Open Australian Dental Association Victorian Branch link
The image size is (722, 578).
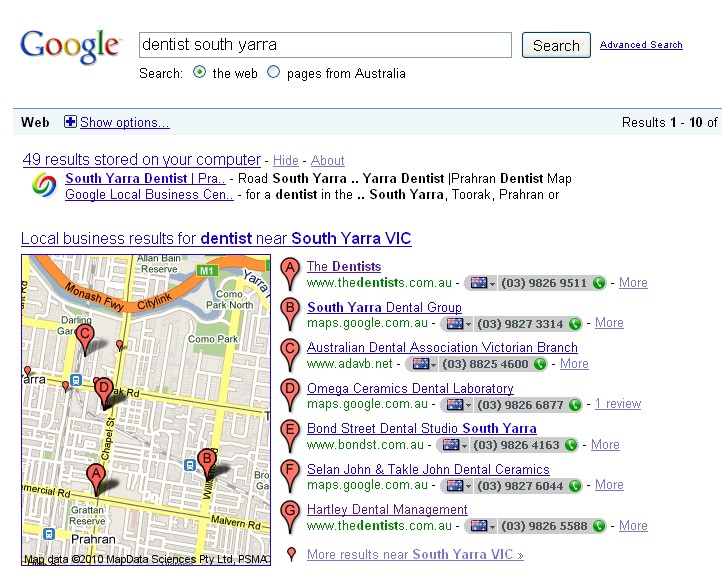(442, 347)
